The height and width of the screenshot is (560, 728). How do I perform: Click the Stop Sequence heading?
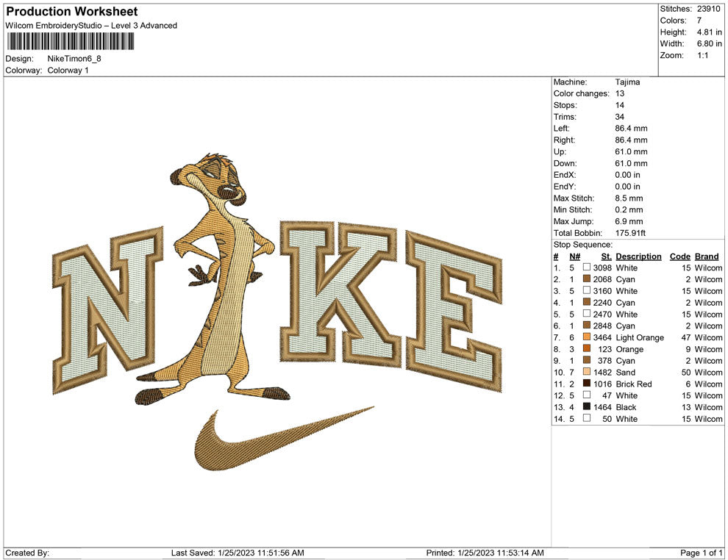point(582,245)
